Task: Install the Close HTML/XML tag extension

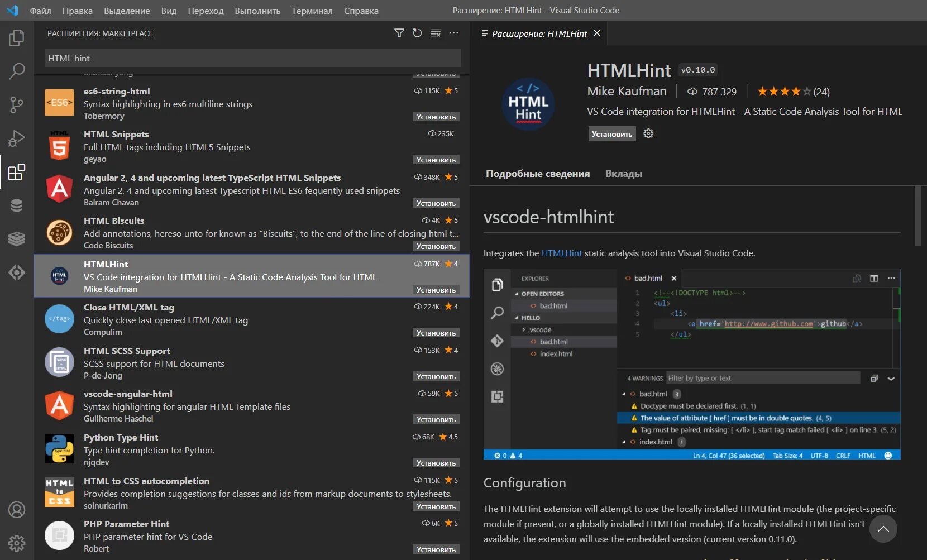Action: point(436,333)
